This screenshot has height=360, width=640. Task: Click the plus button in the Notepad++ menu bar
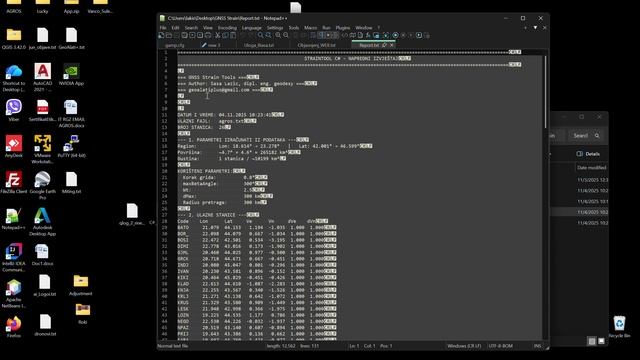(x=525, y=28)
